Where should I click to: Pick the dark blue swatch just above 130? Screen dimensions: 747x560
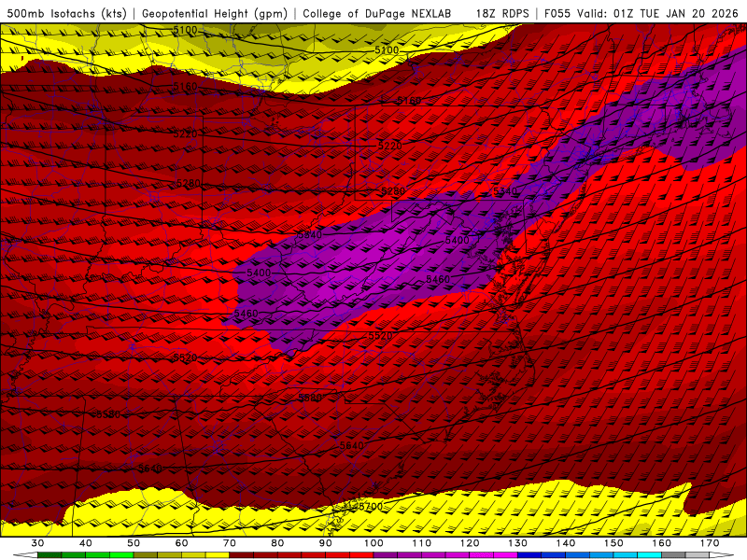pyautogui.click(x=529, y=555)
